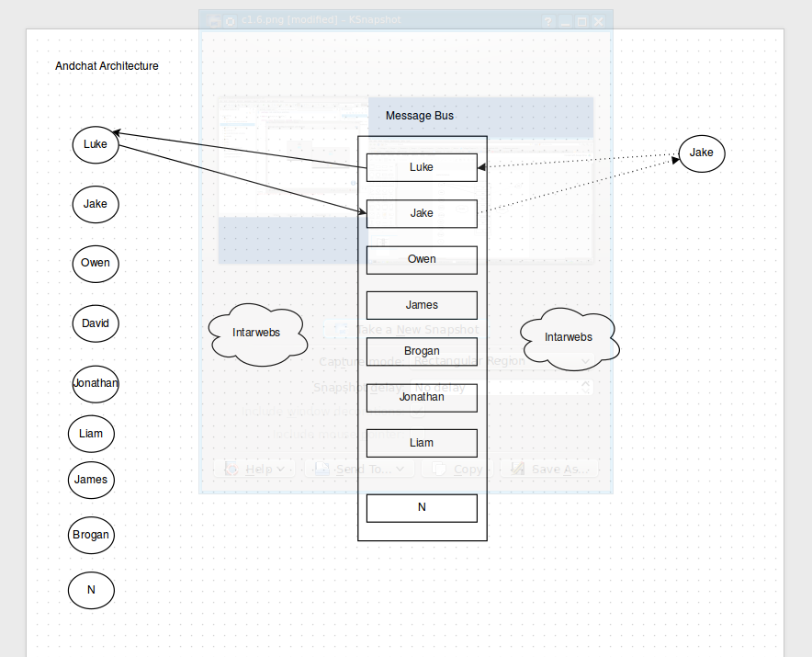Viewport: 812px width, 657px height.
Task: Click the Owen rectangle in Message Bus
Action: click(422, 259)
